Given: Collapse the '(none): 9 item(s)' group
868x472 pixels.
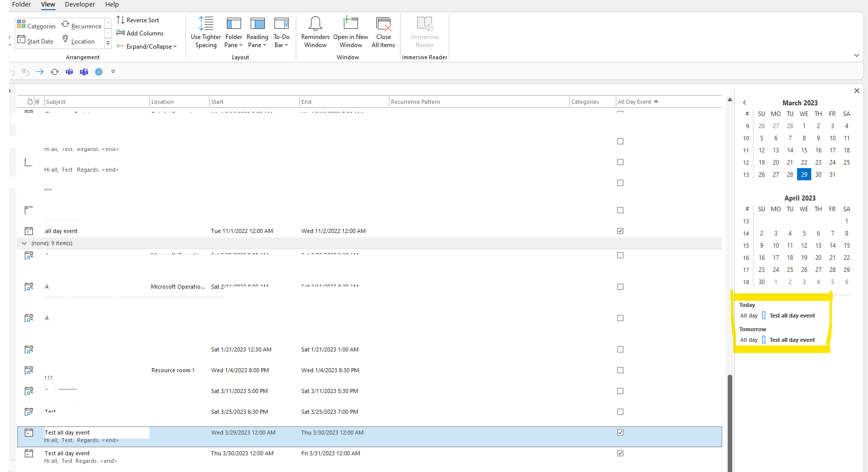Looking at the screenshot, I should tap(24, 243).
